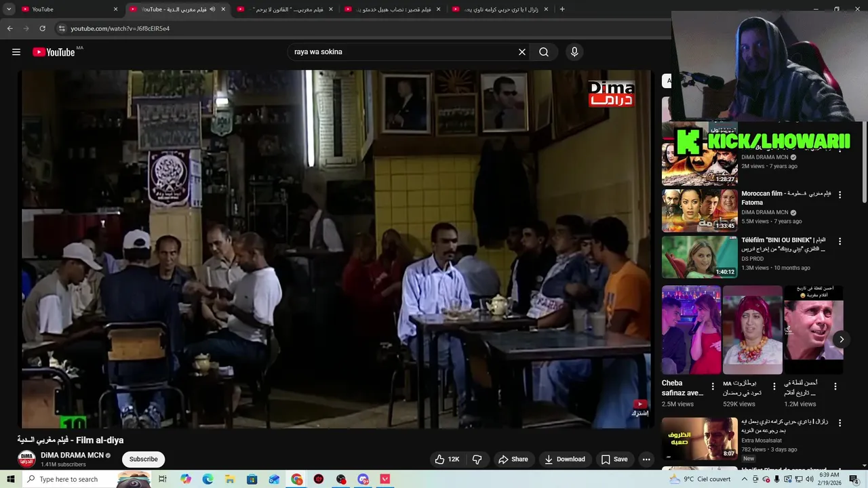The image size is (868, 488).
Task: Switch to فيلم قصير tab
Action: coord(393,9)
